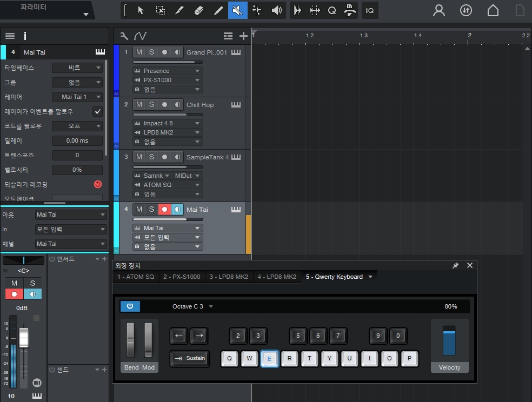Click the transpose value field
The image size is (532, 402).
tap(77, 155)
